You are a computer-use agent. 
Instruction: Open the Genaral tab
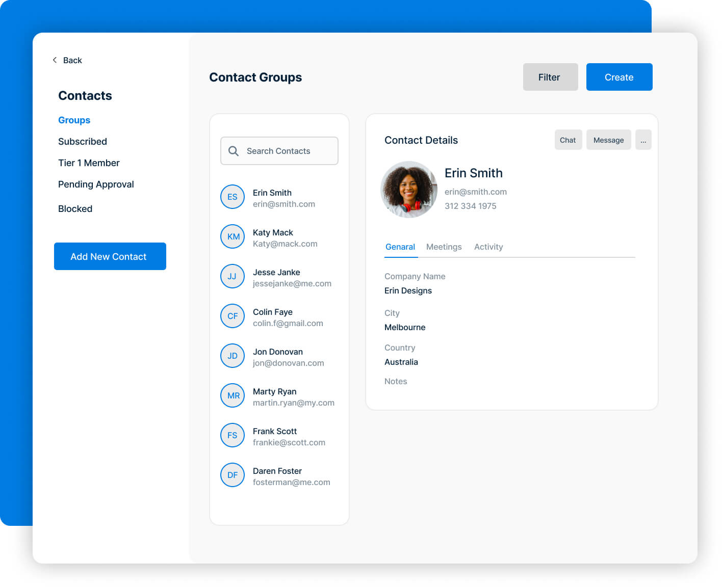400,247
